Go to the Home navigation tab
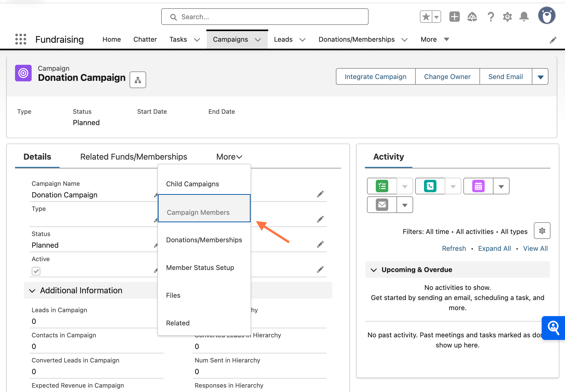This screenshot has width=565, height=392. click(112, 39)
